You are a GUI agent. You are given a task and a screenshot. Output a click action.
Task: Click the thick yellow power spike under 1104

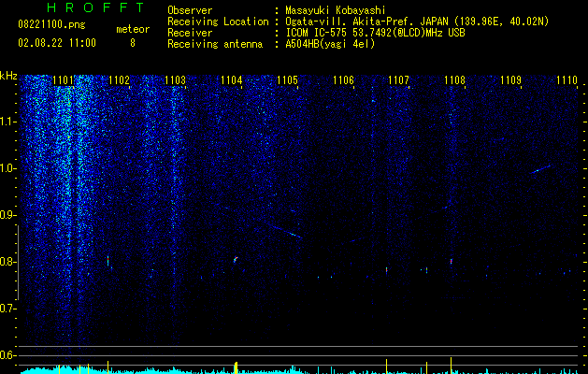pyautogui.click(x=236, y=367)
